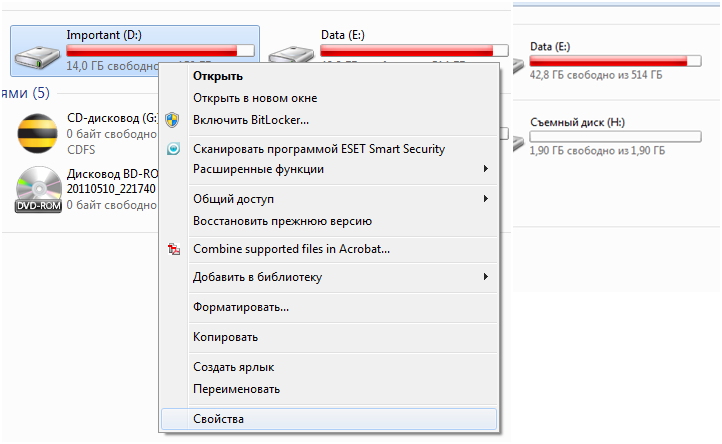The height and width of the screenshot is (444, 722).
Task: Click the BitLocker shield icon
Action: pyautogui.click(x=173, y=120)
